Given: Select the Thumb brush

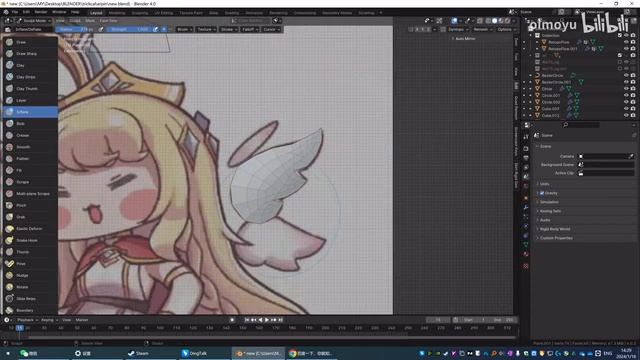Looking at the screenshot, I should click(31, 252).
